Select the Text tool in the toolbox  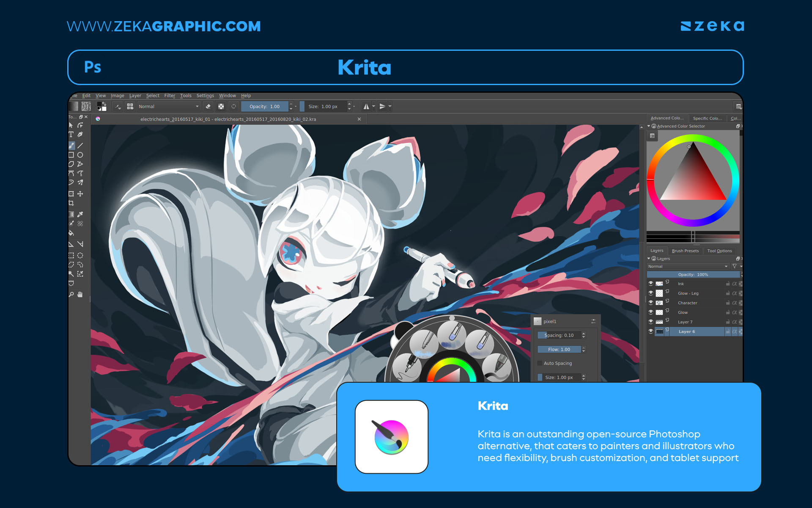point(71,134)
